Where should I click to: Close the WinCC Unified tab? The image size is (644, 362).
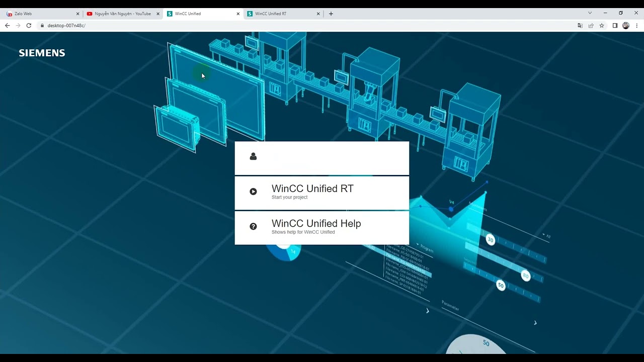coord(238,14)
